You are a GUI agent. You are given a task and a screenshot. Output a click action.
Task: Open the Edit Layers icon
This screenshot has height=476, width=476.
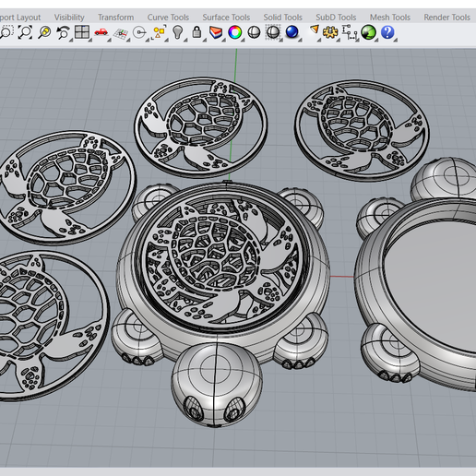pos(216,32)
